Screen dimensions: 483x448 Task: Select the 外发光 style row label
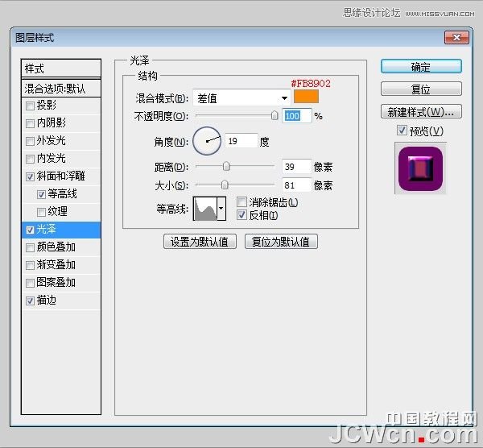tap(51, 140)
